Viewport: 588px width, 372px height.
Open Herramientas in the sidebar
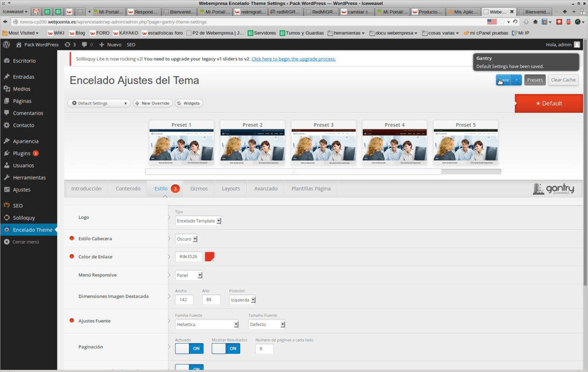click(x=28, y=177)
